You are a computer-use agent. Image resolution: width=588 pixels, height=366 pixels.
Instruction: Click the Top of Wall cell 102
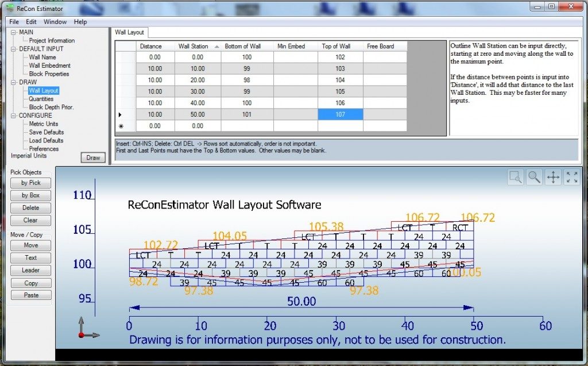340,57
